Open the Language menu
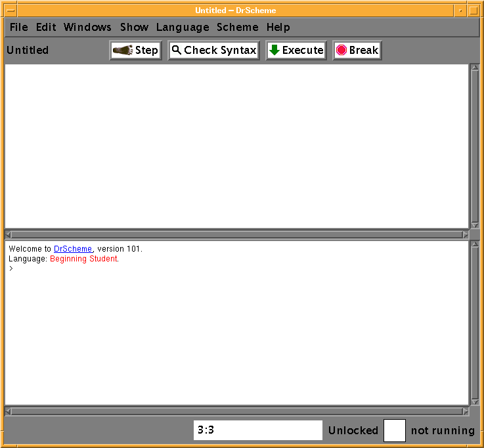The height and width of the screenshot is (448, 484). click(183, 27)
